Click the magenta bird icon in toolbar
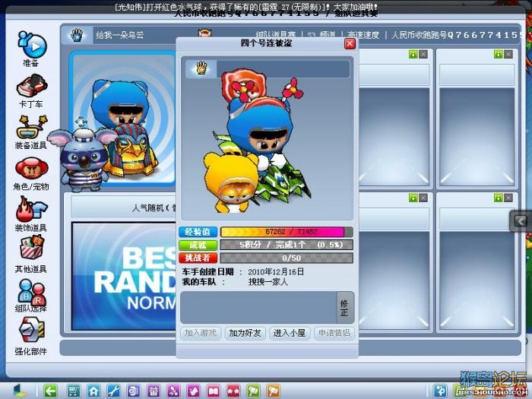The height and width of the screenshot is (399, 532). [x=193, y=391]
